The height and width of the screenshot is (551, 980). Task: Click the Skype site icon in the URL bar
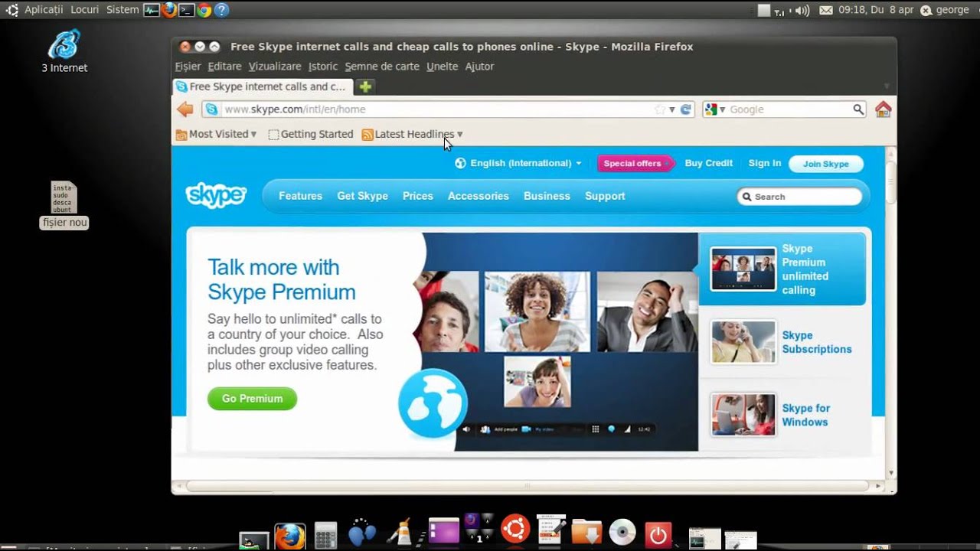point(211,109)
